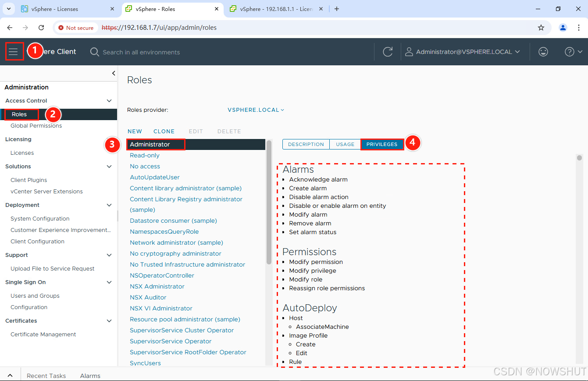The image size is (588, 381).
Task: Click the browser back arrow
Action: 10,28
